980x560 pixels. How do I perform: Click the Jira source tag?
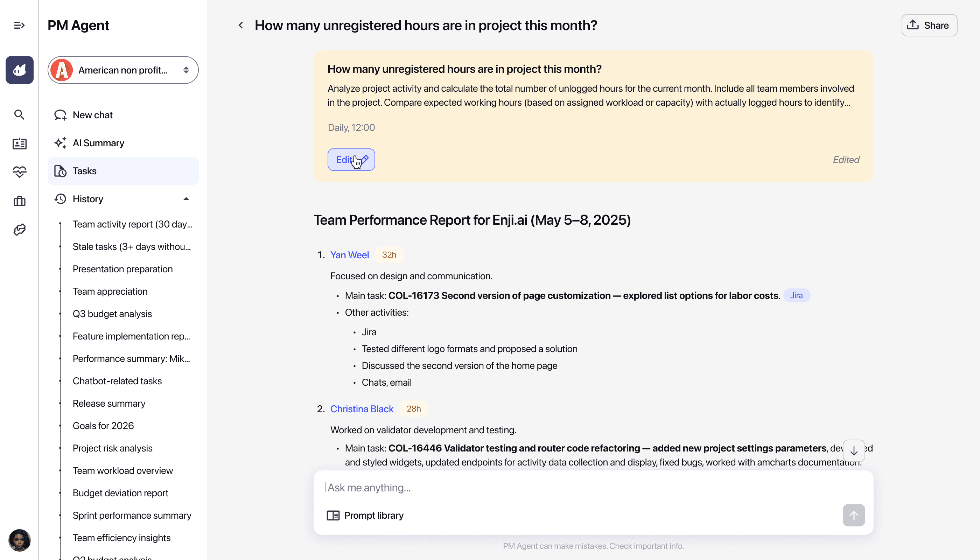(796, 295)
